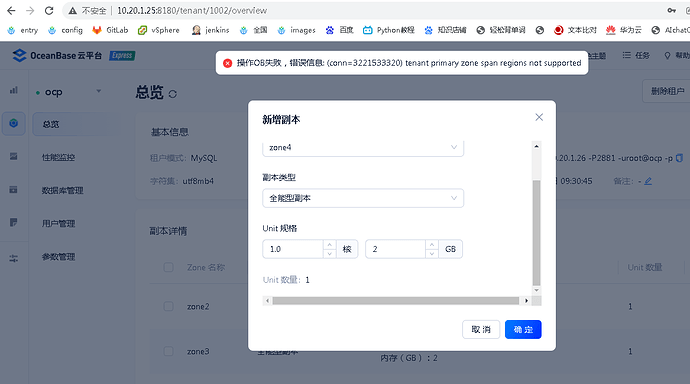Refresh the 总览 overview page icon
Image resolution: width=690 pixels, height=384 pixels.
[172, 94]
